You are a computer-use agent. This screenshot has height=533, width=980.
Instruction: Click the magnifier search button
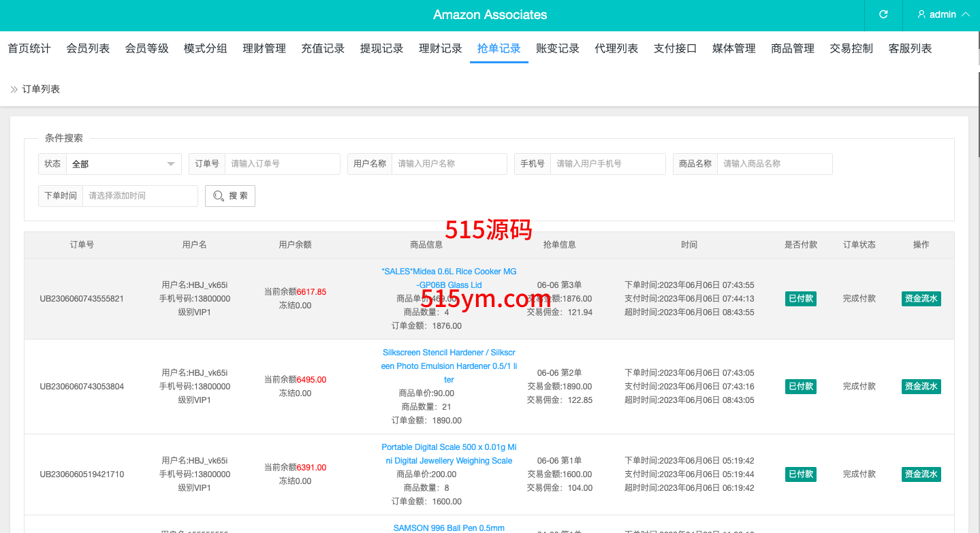(x=230, y=196)
